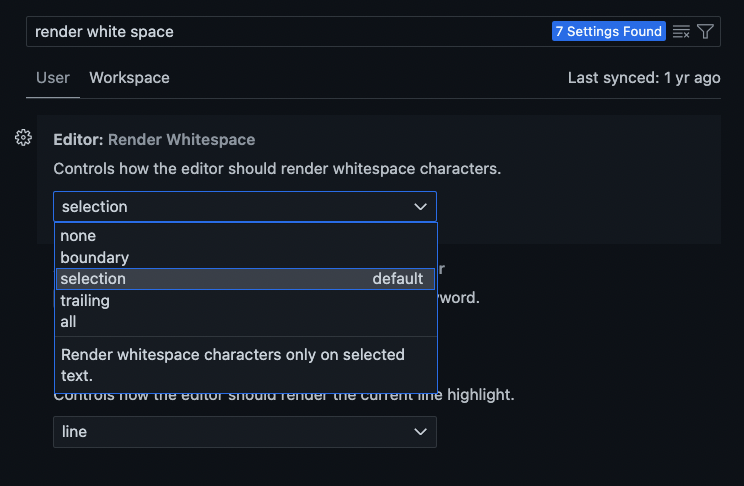744x486 pixels.
Task: Click the gear icon beside Render Whitespace
Action: 23,138
